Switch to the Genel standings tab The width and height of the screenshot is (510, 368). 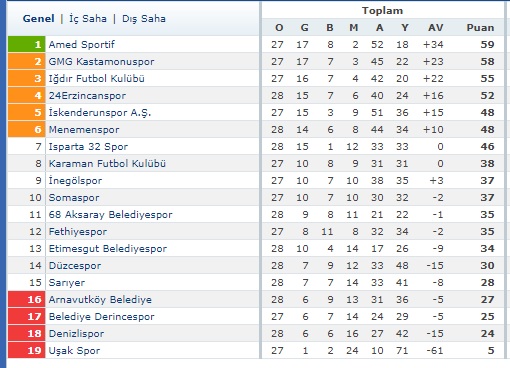point(38,18)
